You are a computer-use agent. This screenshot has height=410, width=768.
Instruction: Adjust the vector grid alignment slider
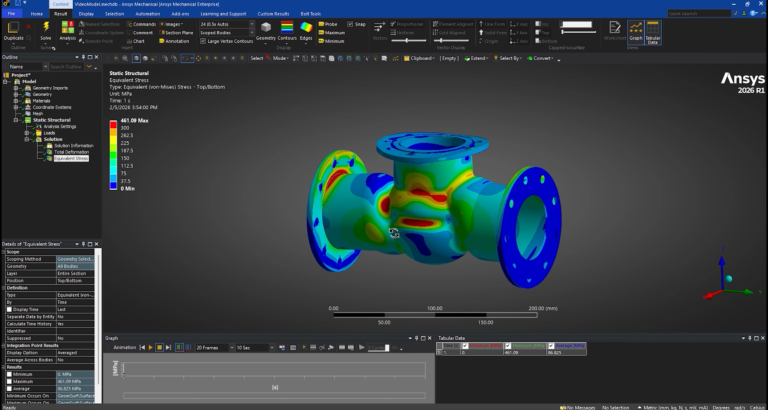coord(451,41)
